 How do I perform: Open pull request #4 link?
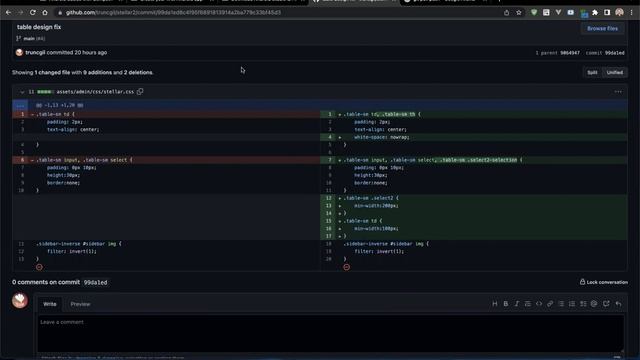point(40,38)
